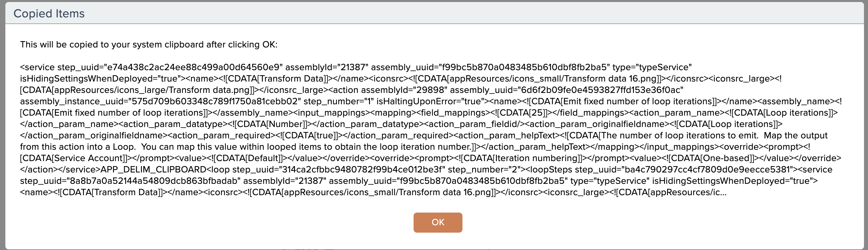Click the assembly_instance_uuid value starting with 575d709b
Screen dimensions: 868x250
215,101
